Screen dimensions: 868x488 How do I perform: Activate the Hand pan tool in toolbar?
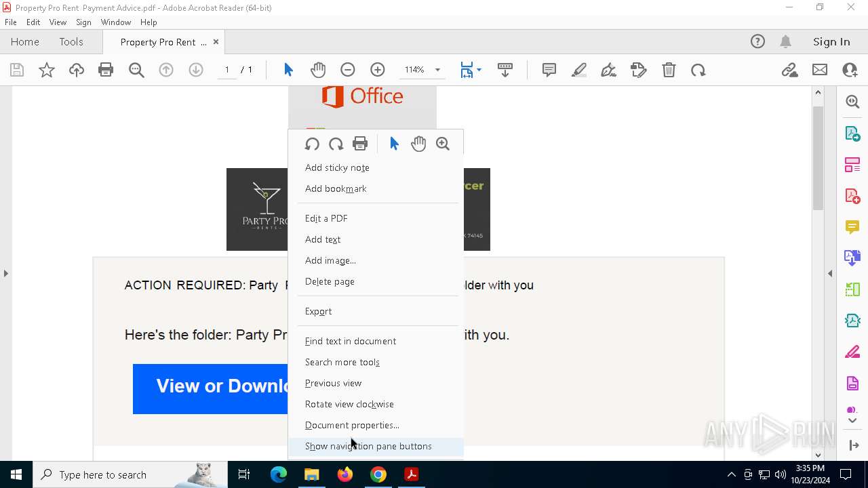coord(317,70)
